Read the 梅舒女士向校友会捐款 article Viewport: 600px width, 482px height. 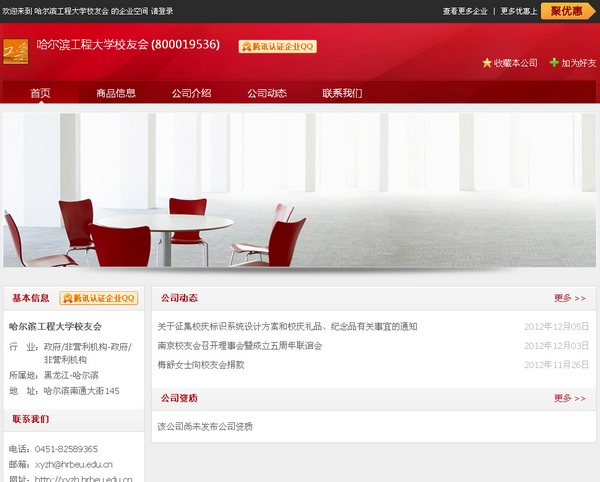click(201, 365)
